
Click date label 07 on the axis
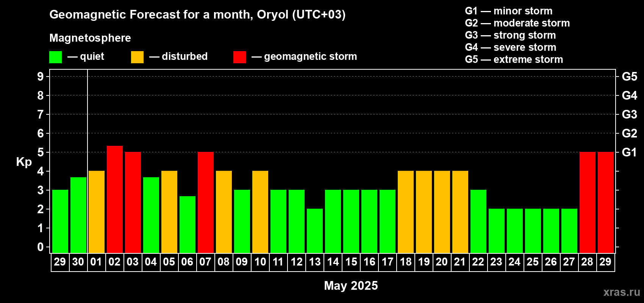click(x=205, y=262)
